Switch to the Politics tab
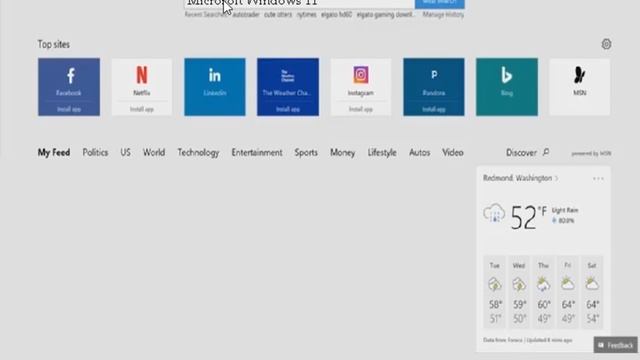Viewport: 640px width, 360px height. tap(95, 153)
